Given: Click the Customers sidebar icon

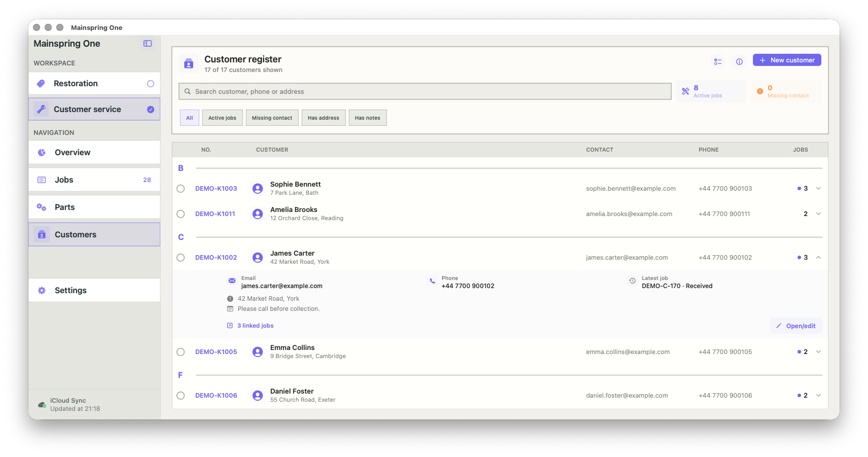Looking at the screenshot, I should click(42, 234).
